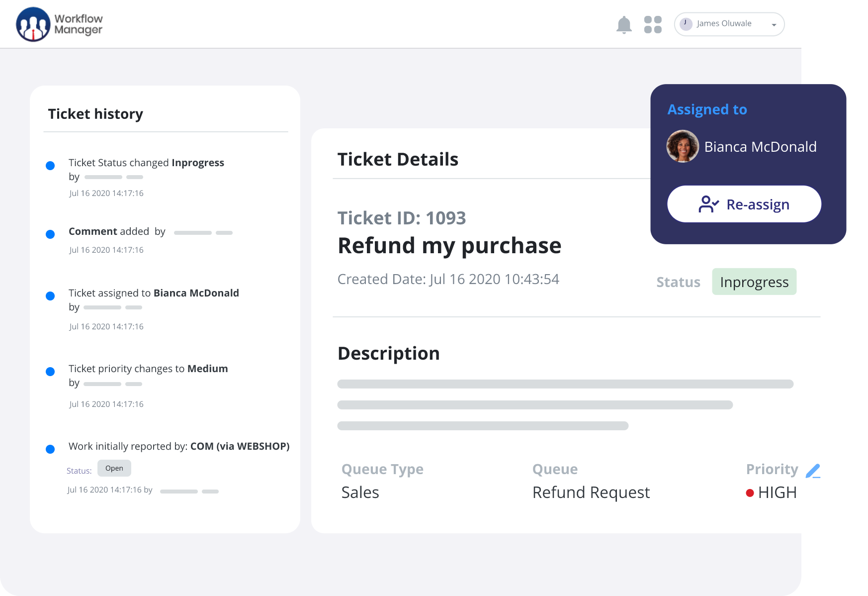Viewport: 868px width, 596px height.
Task: Click the Work initially reported by entry
Action: click(179, 446)
